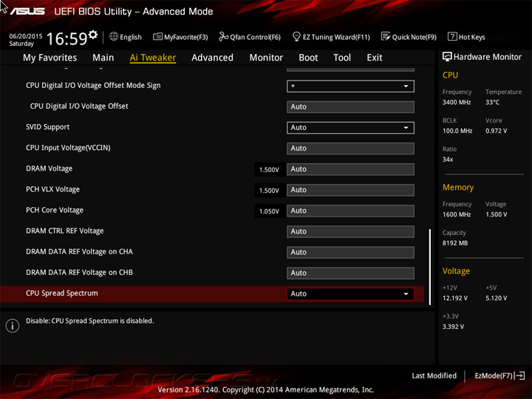Click DRAM DATA REF Voltage on CHB field
The height and width of the screenshot is (399, 532).
350,273
